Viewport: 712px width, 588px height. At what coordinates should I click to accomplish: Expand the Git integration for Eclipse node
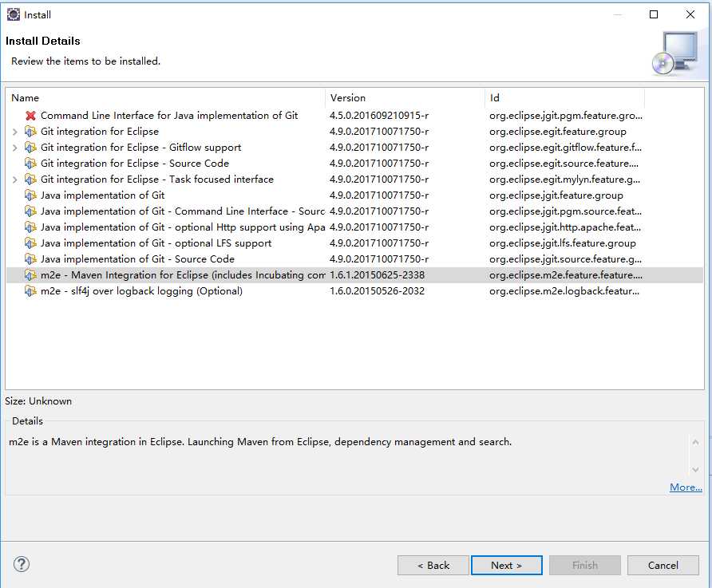(x=15, y=132)
